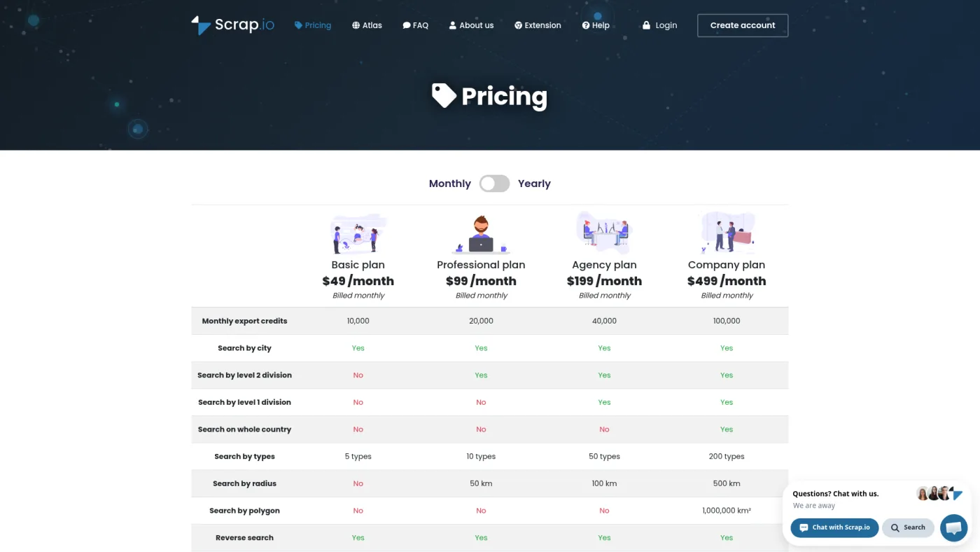Click the Search by polygon row label

(x=244, y=511)
